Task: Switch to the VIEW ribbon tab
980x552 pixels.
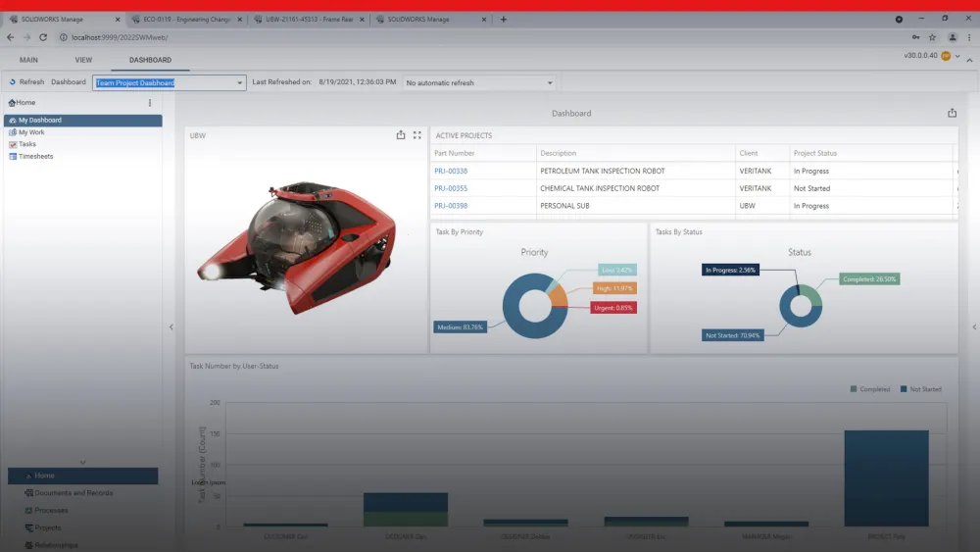Action: (x=83, y=60)
